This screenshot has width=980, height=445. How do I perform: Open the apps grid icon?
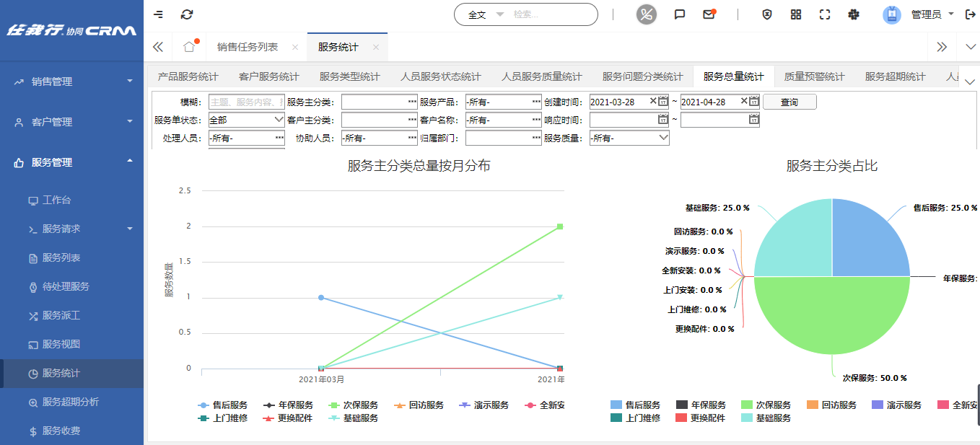(795, 13)
